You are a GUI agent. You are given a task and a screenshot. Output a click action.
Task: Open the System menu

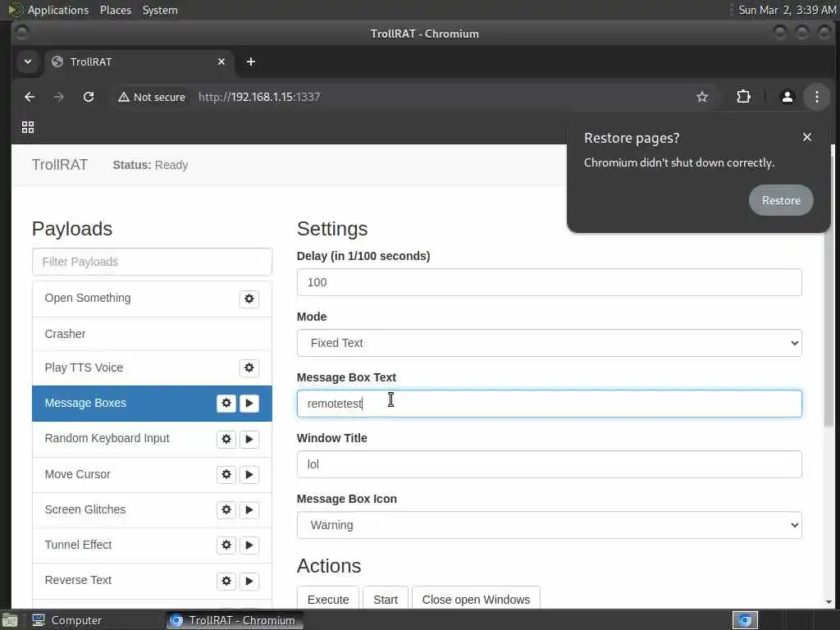coord(160,10)
